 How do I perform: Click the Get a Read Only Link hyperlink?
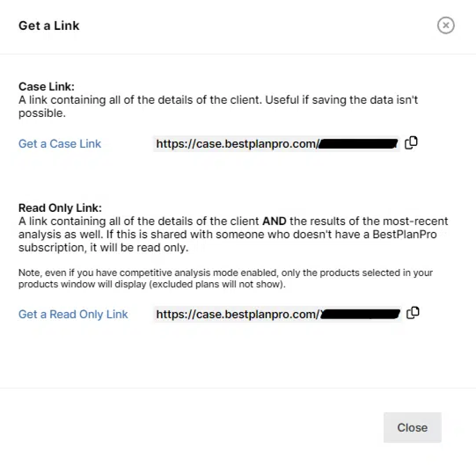click(x=73, y=314)
